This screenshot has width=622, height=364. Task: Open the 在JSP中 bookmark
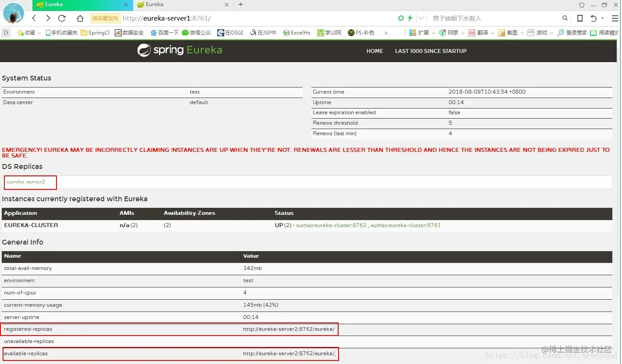coord(263,32)
